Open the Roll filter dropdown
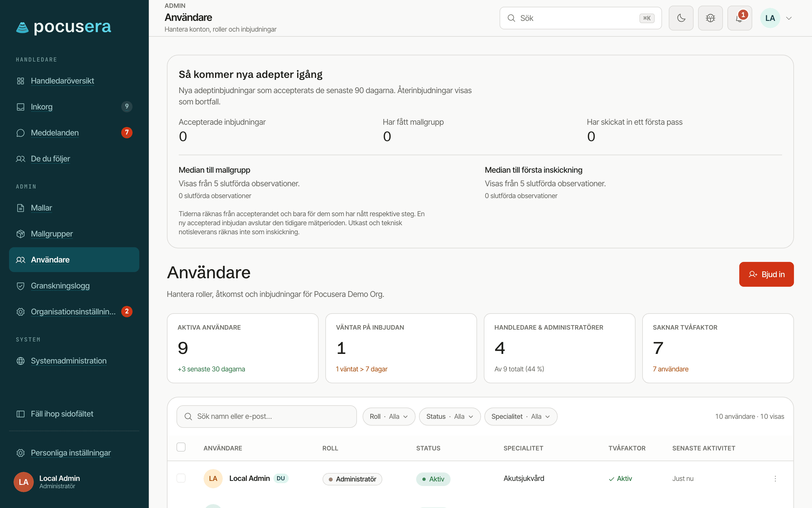 coord(389,417)
